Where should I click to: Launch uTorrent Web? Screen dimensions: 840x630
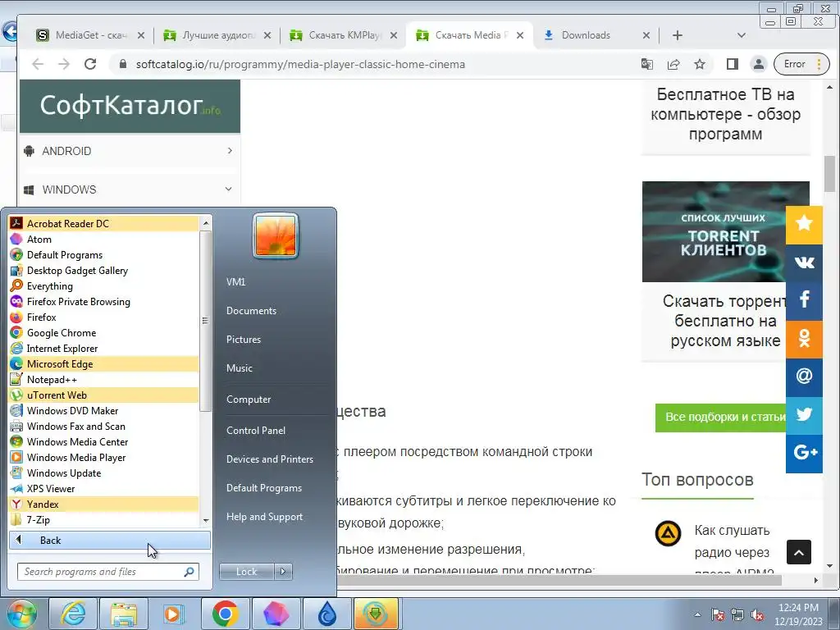(x=104, y=395)
